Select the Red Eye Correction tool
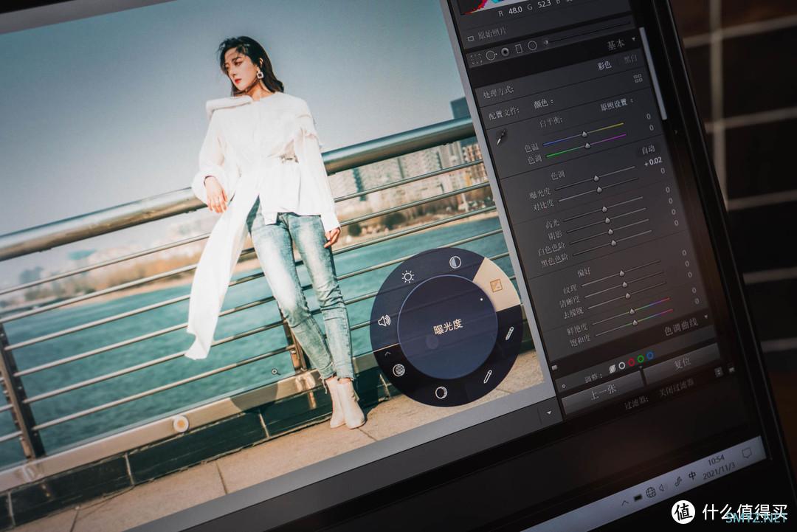Screen dimensions: 797x532 coord(506,52)
